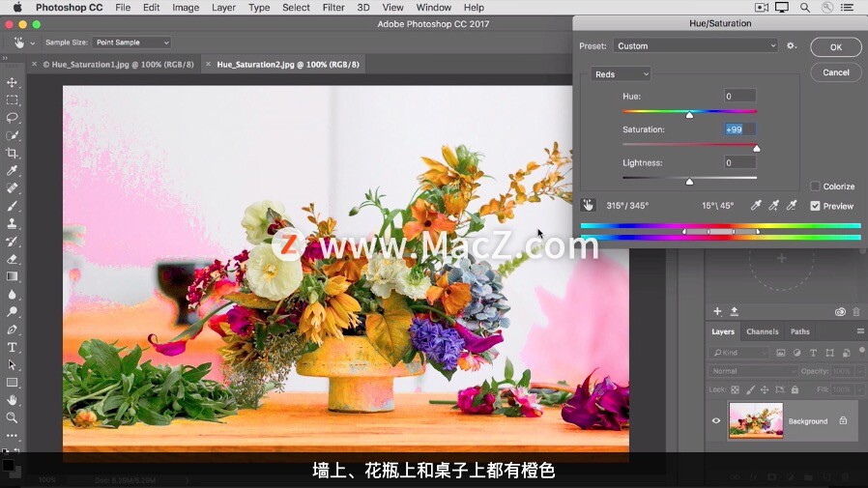Select the Add to Sample eyedropper

(x=774, y=205)
